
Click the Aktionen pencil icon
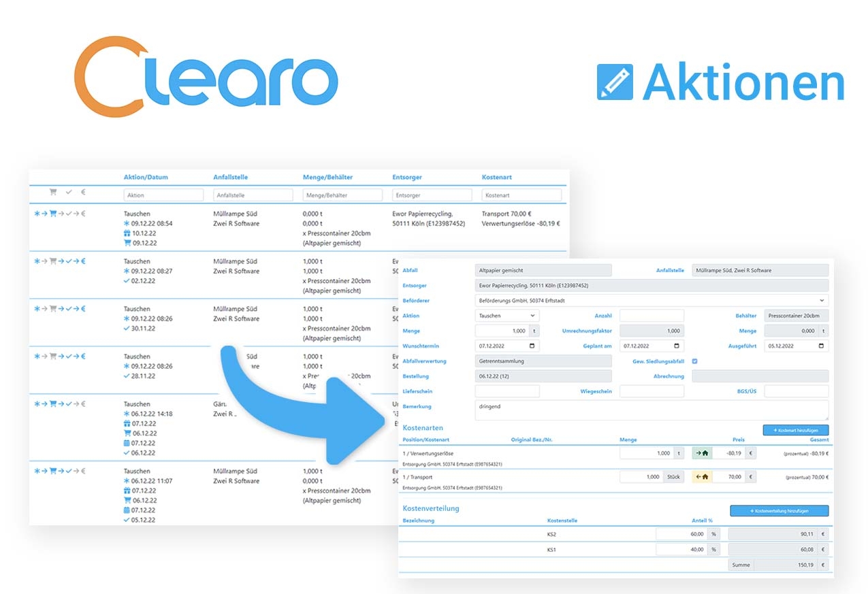(615, 82)
